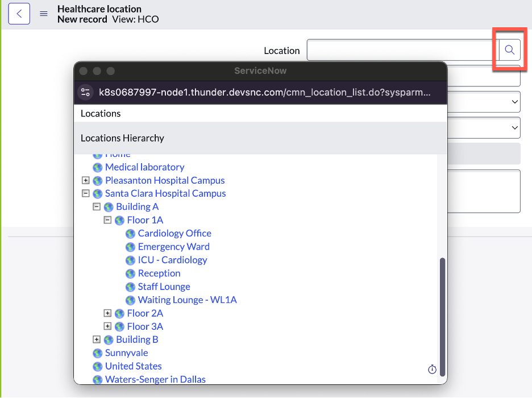Choose Building B location
The width and height of the screenshot is (532, 398).
(138, 339)
